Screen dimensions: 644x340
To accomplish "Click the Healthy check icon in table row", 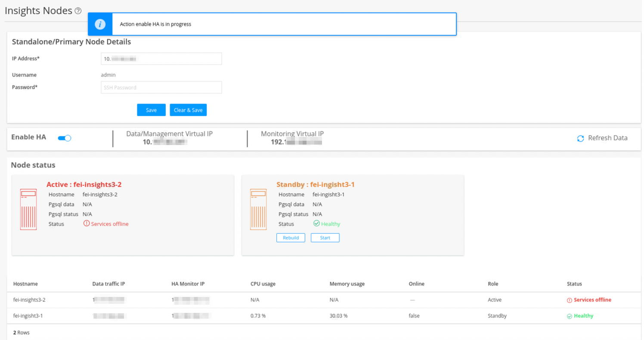I will tap(570, 316).
